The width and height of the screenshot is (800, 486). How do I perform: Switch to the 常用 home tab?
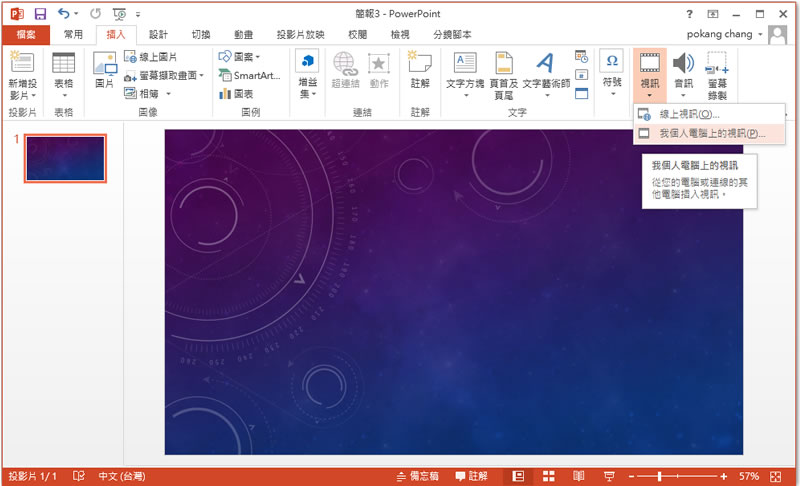point(73,35)
